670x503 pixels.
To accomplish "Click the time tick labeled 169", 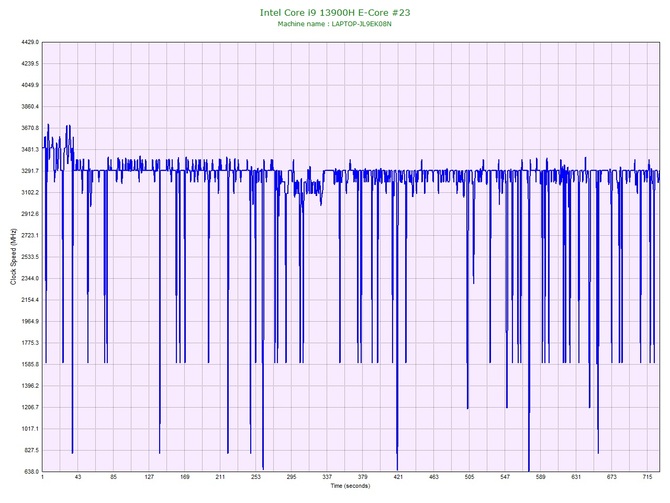I will (x=185, y=477).
